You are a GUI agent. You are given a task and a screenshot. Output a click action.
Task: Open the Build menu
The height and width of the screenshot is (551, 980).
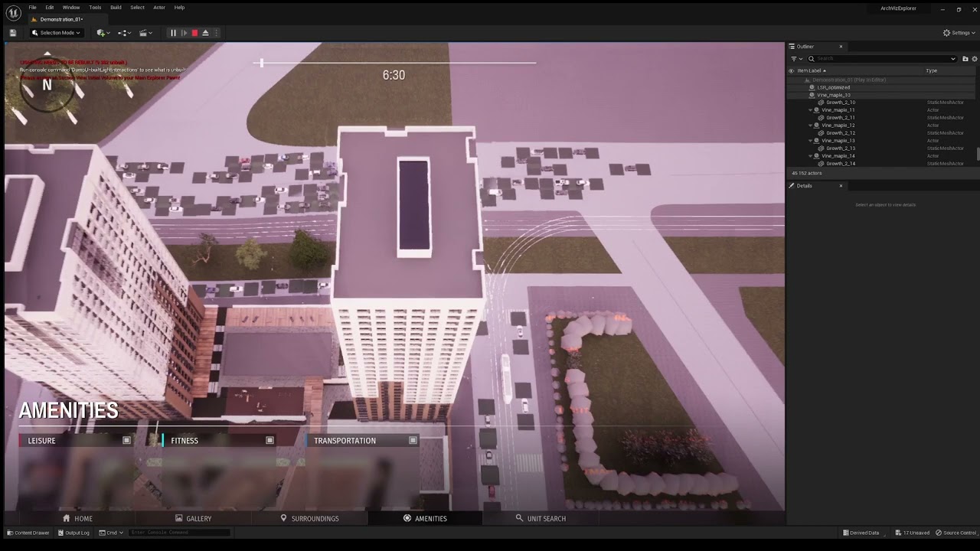116,8
